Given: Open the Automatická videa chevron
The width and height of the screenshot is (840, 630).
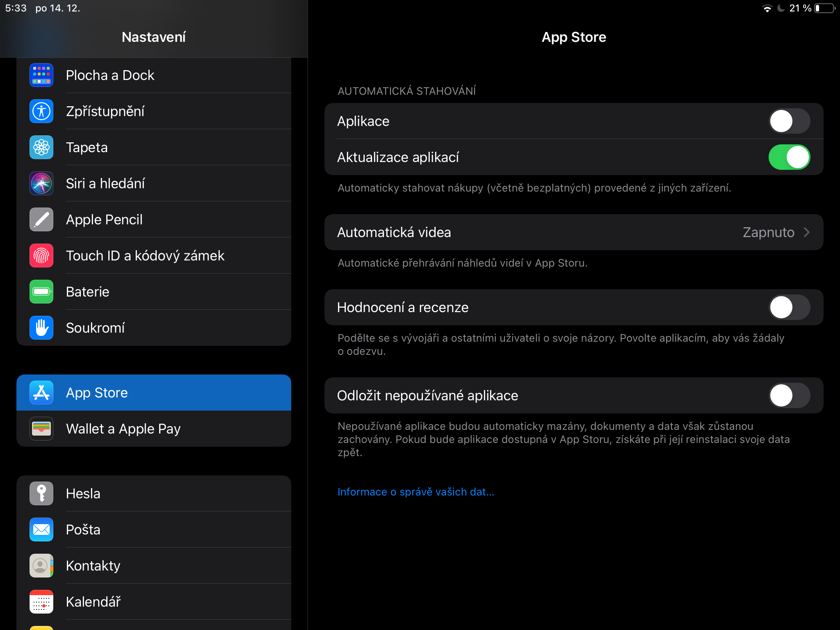Looking at the screenshot, I should point(807,232).
